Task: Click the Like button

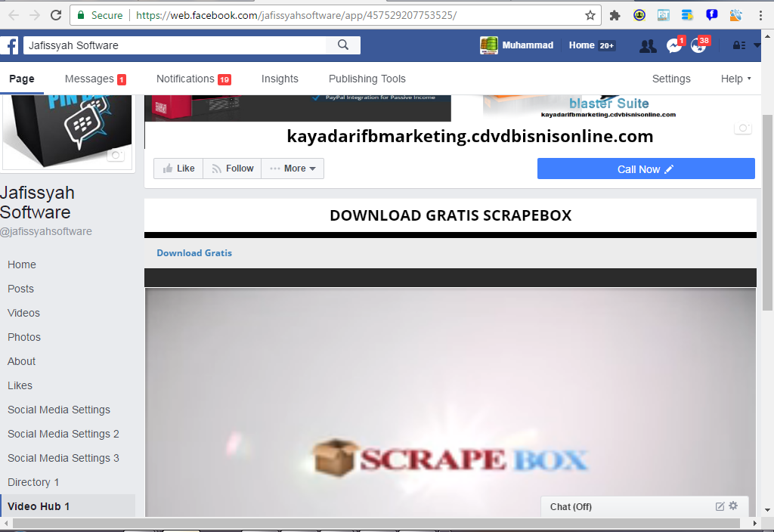Action: click(178, 169)
